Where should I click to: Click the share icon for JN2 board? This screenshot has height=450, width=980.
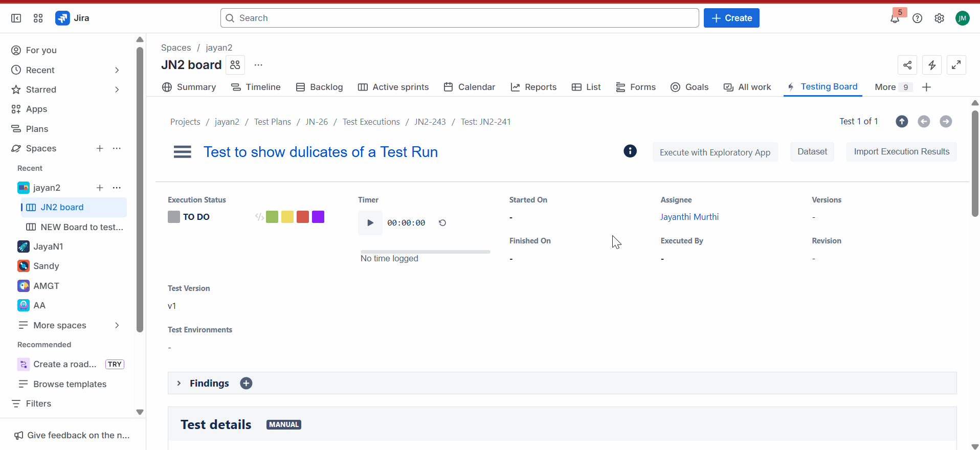(x=907, y=65)
